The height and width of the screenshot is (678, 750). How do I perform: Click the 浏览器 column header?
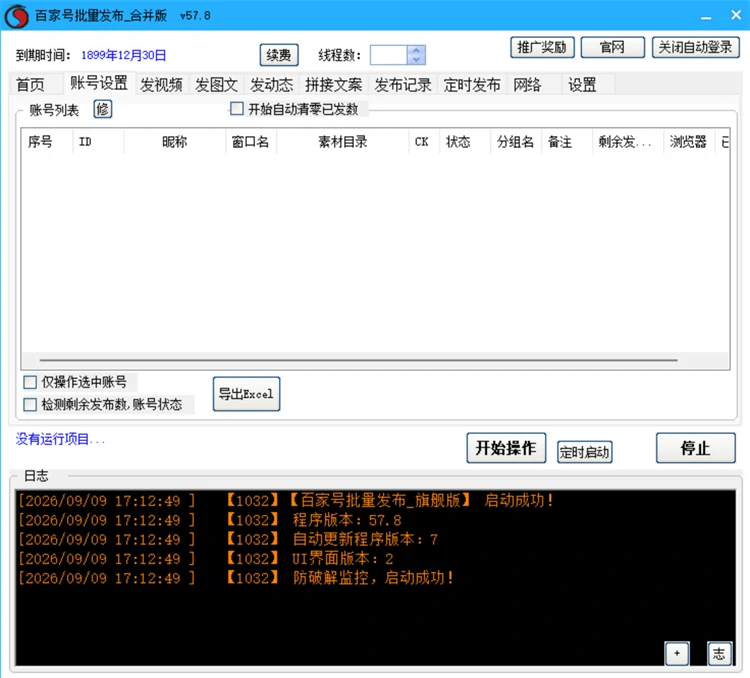pos(689,142)
